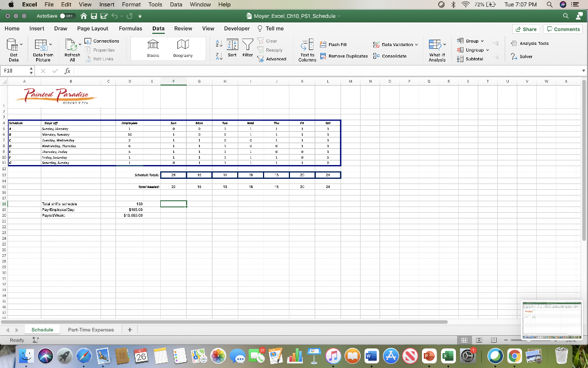Screen dimensions: 588x368
Task: Click the Name Box showing F18
Action: (16, 71)
